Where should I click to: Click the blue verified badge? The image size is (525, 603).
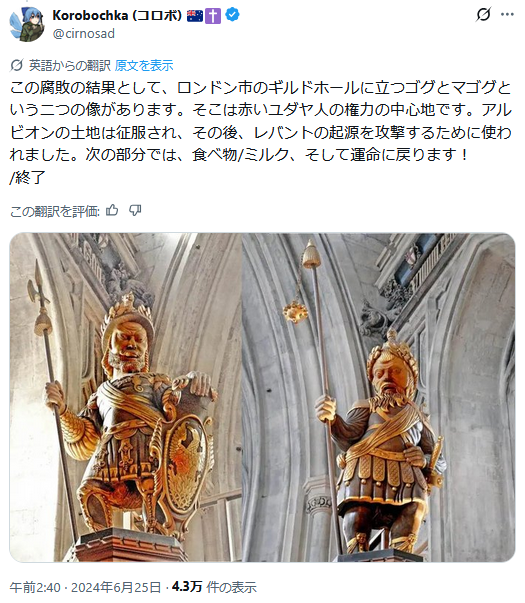232,15
